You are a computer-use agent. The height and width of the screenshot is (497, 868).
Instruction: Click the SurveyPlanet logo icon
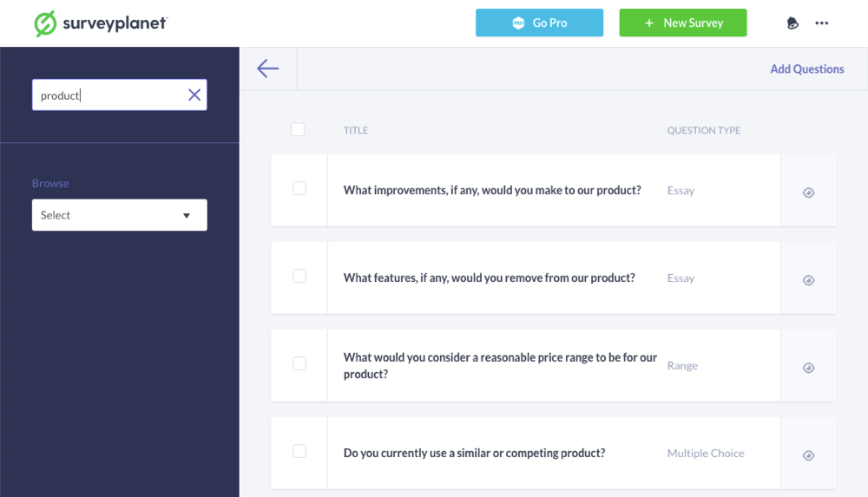pos(45,23)
